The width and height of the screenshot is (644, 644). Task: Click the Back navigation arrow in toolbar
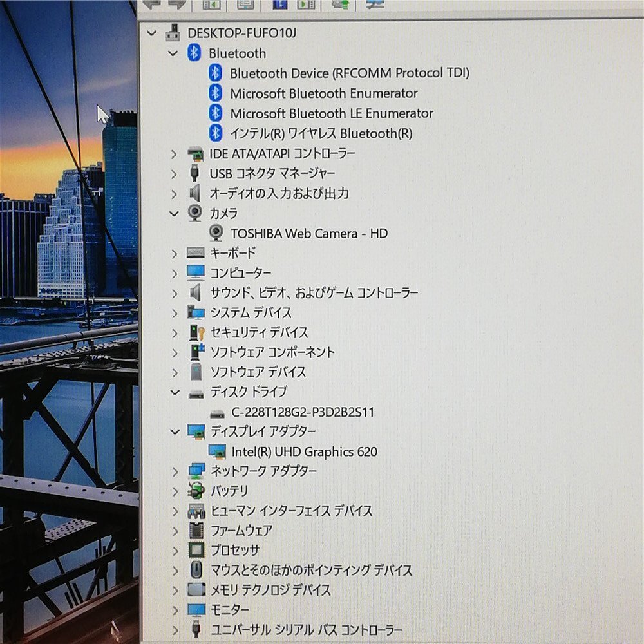(152, 5)
